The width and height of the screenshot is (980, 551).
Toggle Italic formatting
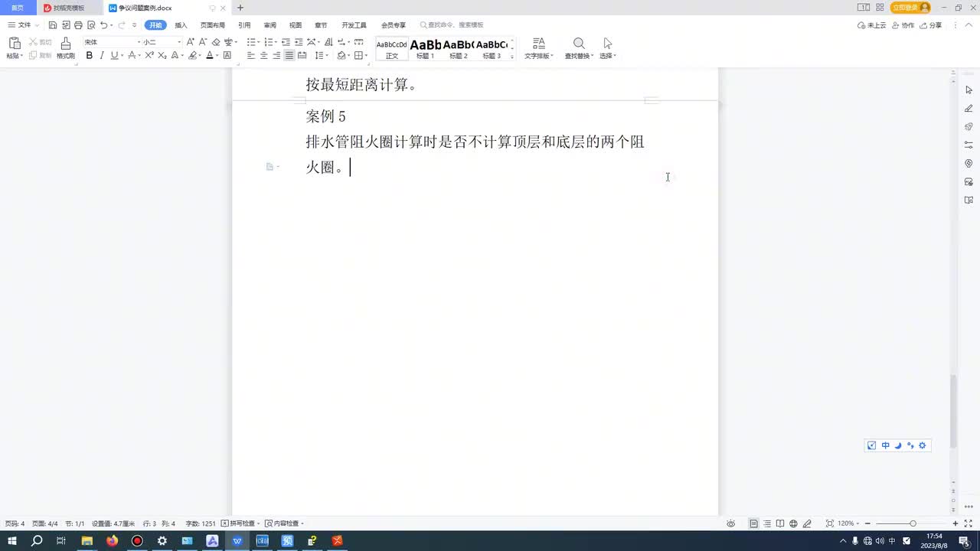click(102, 56)
